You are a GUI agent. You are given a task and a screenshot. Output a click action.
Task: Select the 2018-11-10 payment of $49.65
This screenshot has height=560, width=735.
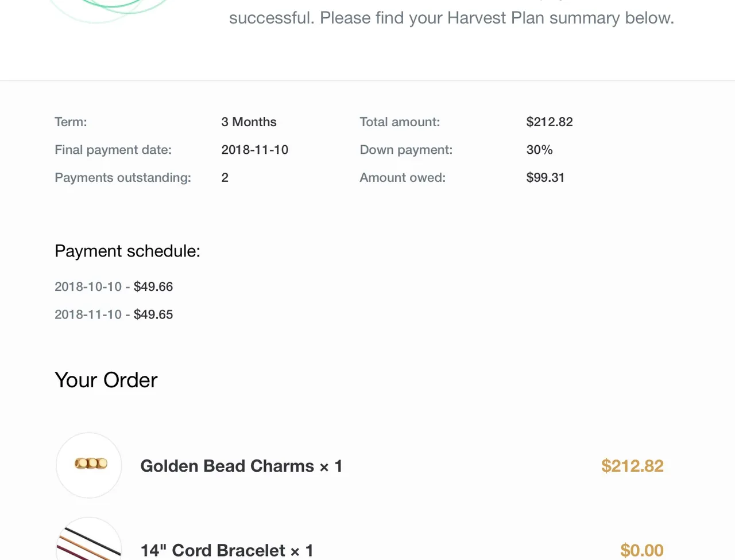coord(114,314)
